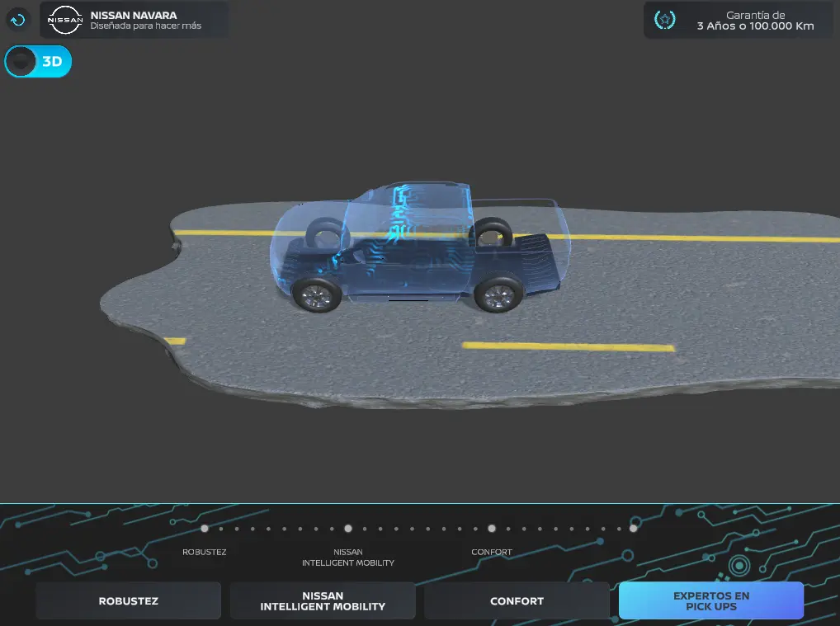
Task: Toggle the 3D view switch
Action: (x=38, y=62)
